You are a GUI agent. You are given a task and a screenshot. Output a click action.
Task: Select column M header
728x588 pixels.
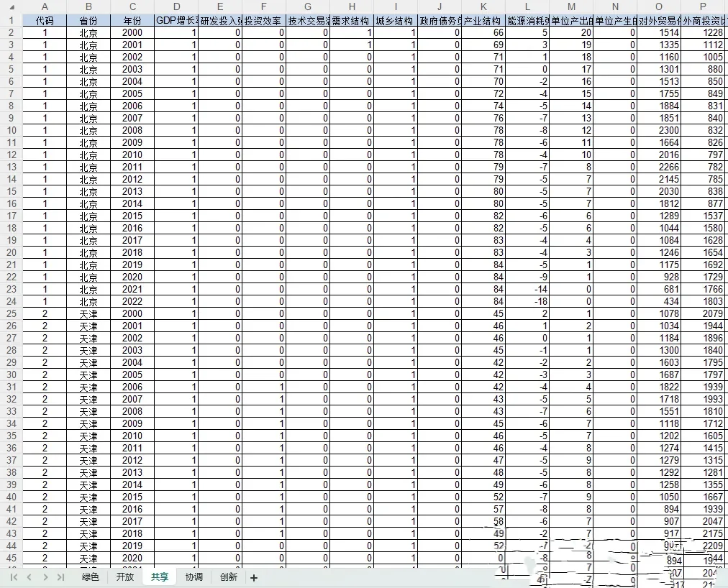tap(571, 7)
